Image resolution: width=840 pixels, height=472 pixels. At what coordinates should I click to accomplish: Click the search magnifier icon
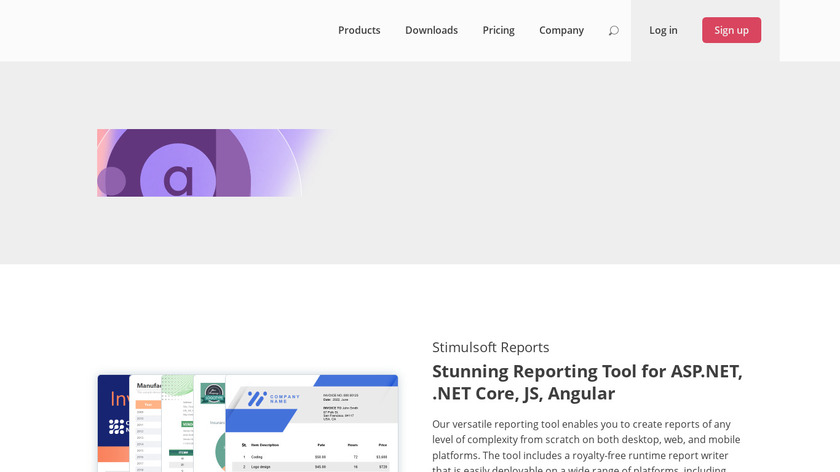614,31
